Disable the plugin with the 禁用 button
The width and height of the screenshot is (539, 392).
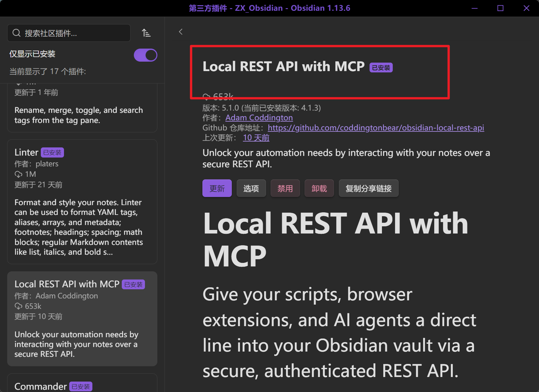tap(285, 188)
